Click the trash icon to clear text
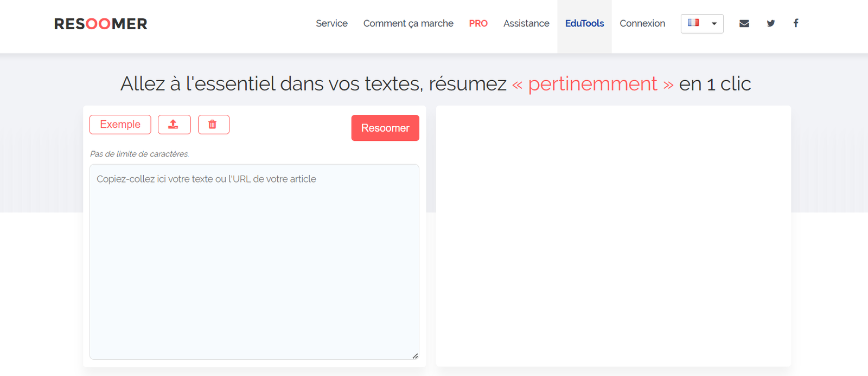The width and height of the screenshot is (868, 376). 213,125
